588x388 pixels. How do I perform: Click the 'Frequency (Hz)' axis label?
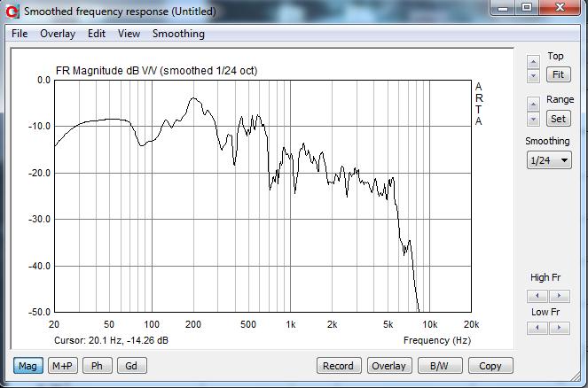(437, 340)
